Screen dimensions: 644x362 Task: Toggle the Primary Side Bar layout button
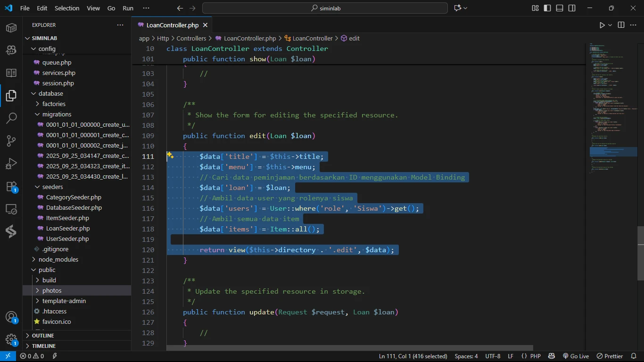(547, 8)
